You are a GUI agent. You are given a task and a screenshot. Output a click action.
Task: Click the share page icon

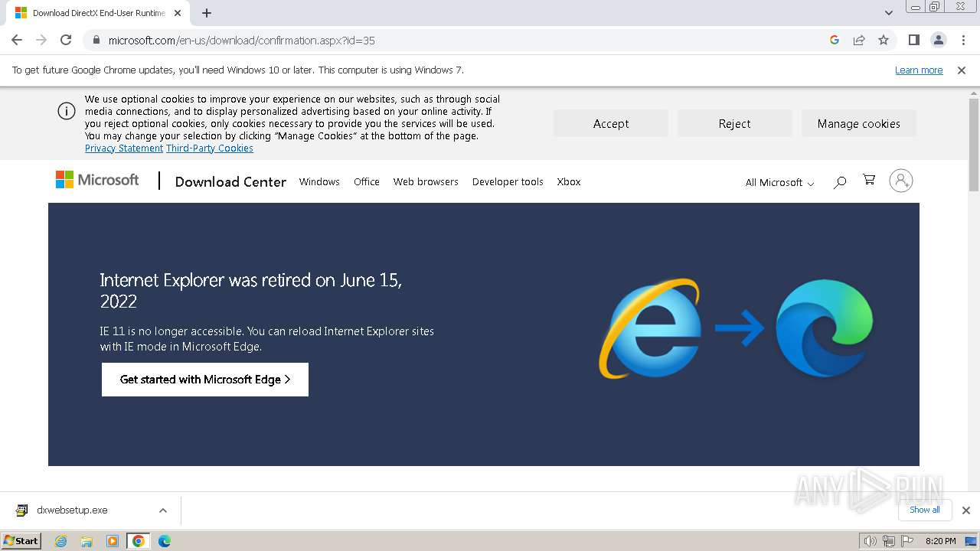point(859,40)
